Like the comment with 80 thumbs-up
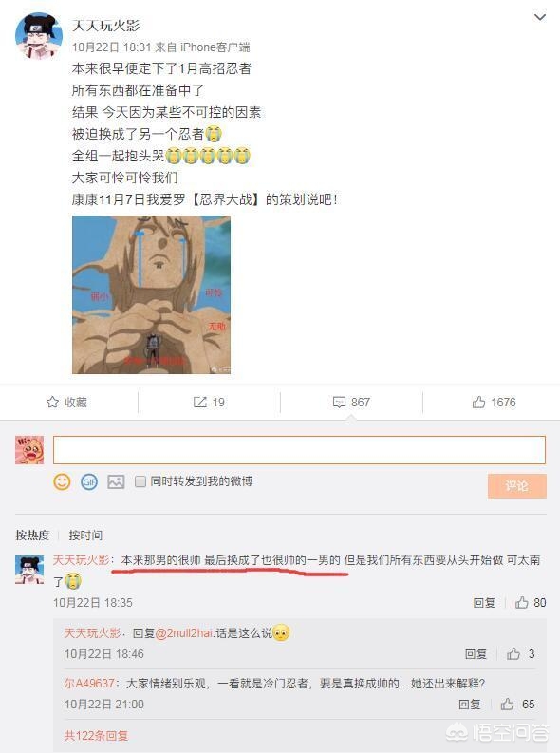 (522, 602)
